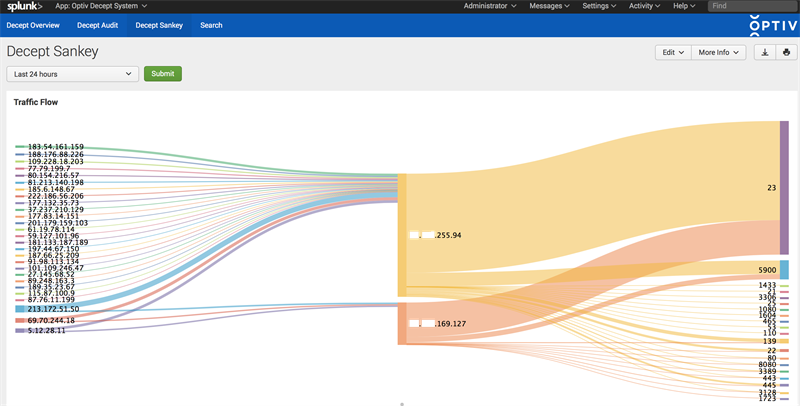The image size is (800, 406).
Task: Open the Settings menu
Action: coord(603,6)
